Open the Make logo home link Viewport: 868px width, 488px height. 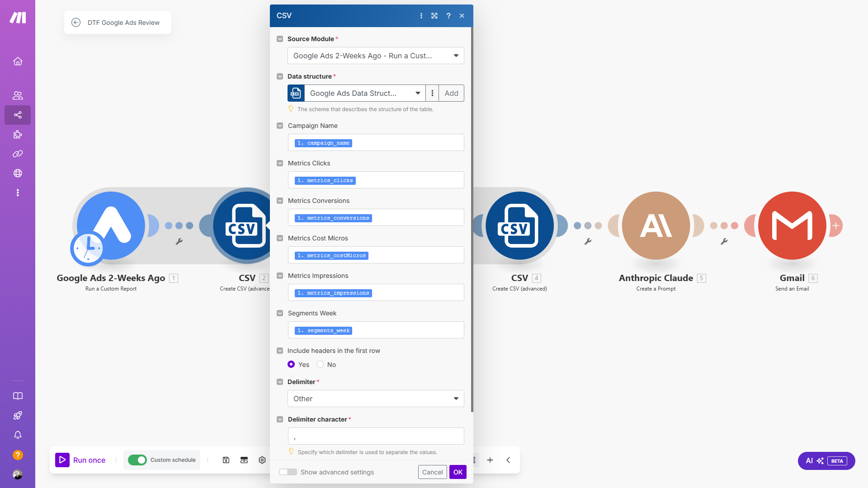click(18, 18)
